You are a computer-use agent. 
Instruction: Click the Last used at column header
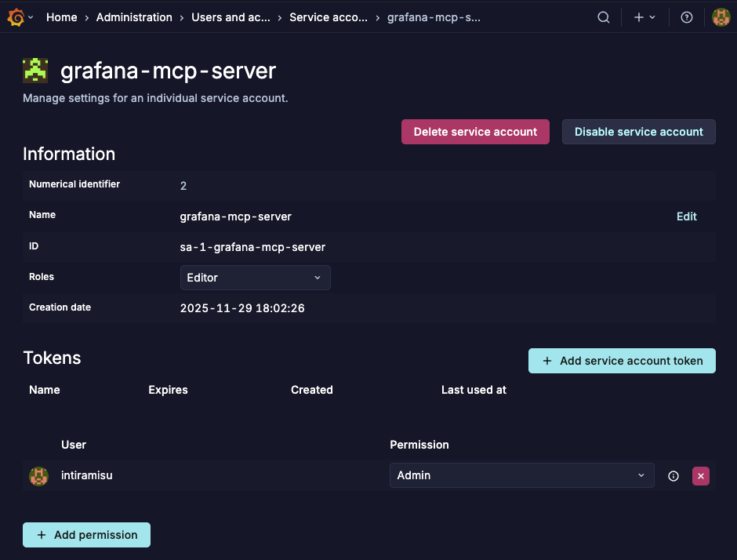pos(474,390)
